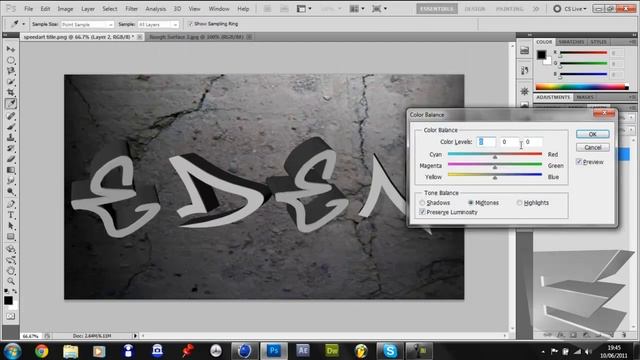Open Photoshop from the Windows taskbar
640x360 pixels.
[274, 351]
